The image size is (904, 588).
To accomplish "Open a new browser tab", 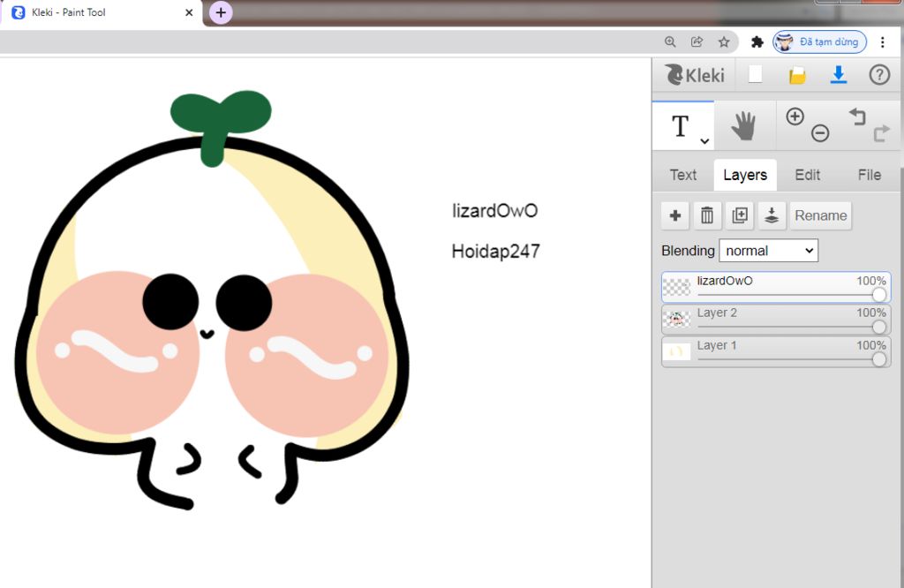I will (x=221, y=12).
